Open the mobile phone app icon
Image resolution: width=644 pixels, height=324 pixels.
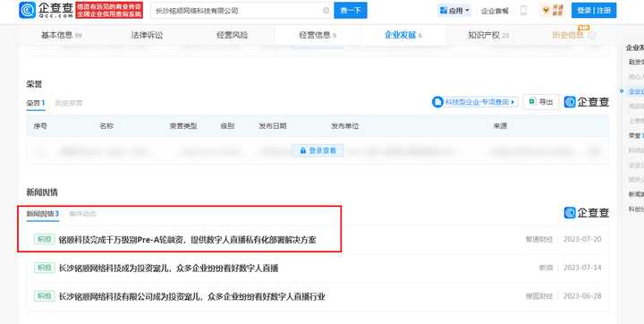[x=523, y=11]
